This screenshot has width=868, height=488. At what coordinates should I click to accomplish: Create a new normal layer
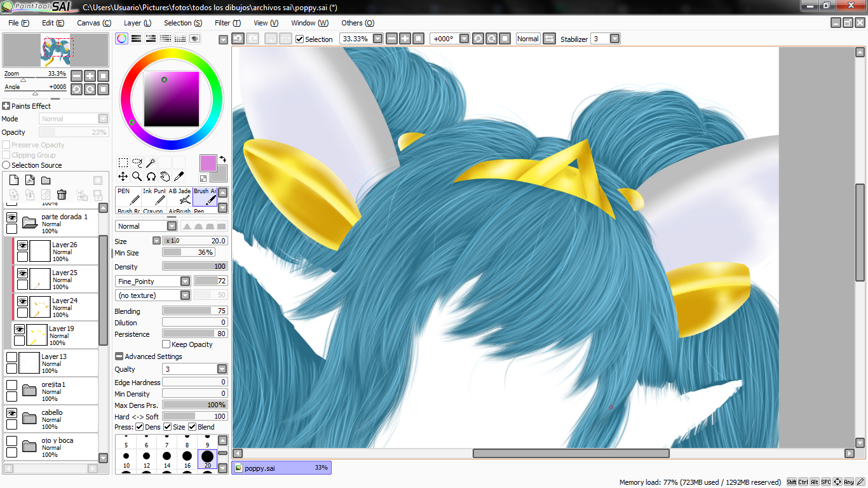coord(14,180)
